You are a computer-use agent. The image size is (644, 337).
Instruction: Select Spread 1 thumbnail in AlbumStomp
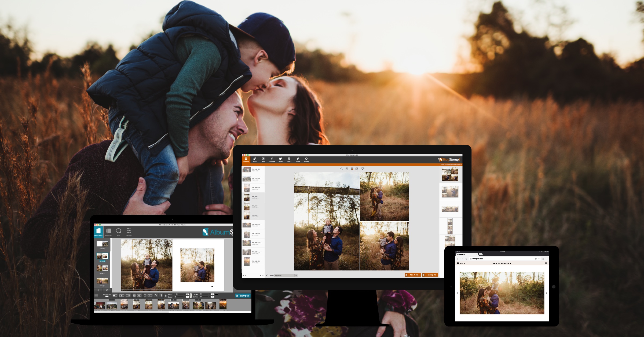(x=103, y=244)
